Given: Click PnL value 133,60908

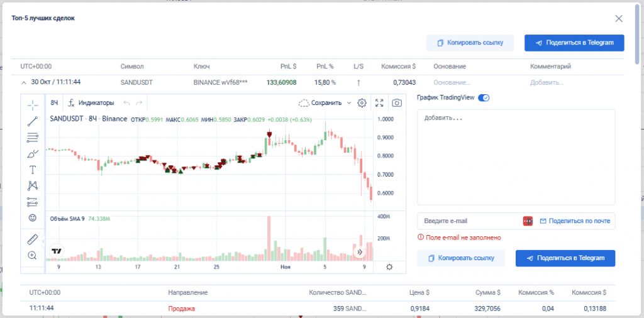Looking at the screenshot, I should click(281, 82).
